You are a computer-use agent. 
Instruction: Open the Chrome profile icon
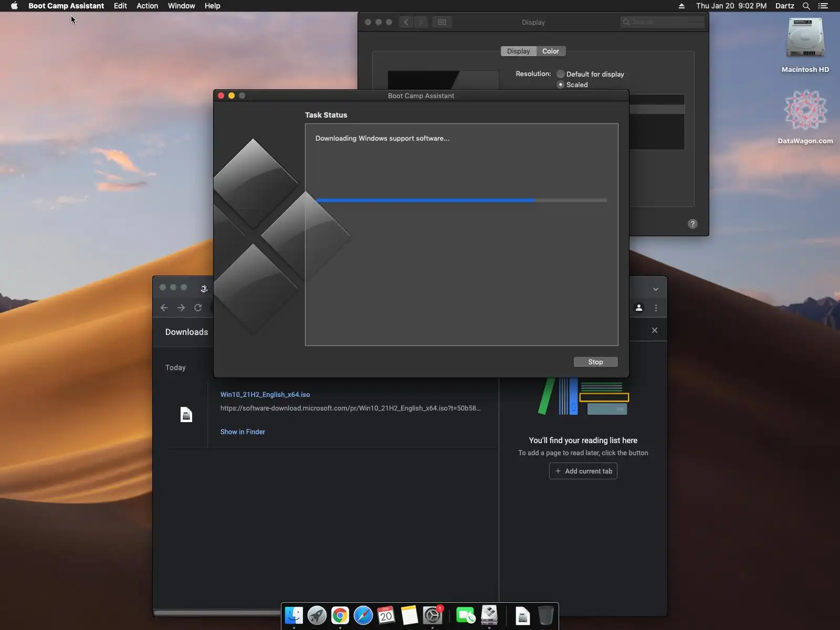639,308
